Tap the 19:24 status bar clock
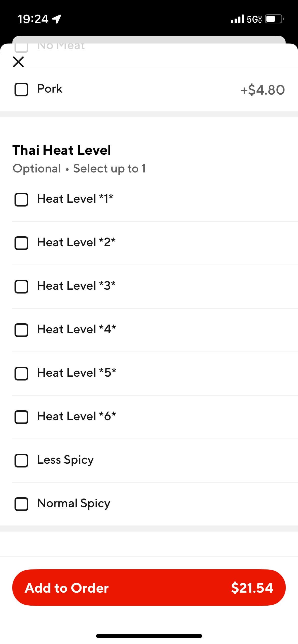The width and height of the screenshot is (298, 644). click(x=33, y=19)
